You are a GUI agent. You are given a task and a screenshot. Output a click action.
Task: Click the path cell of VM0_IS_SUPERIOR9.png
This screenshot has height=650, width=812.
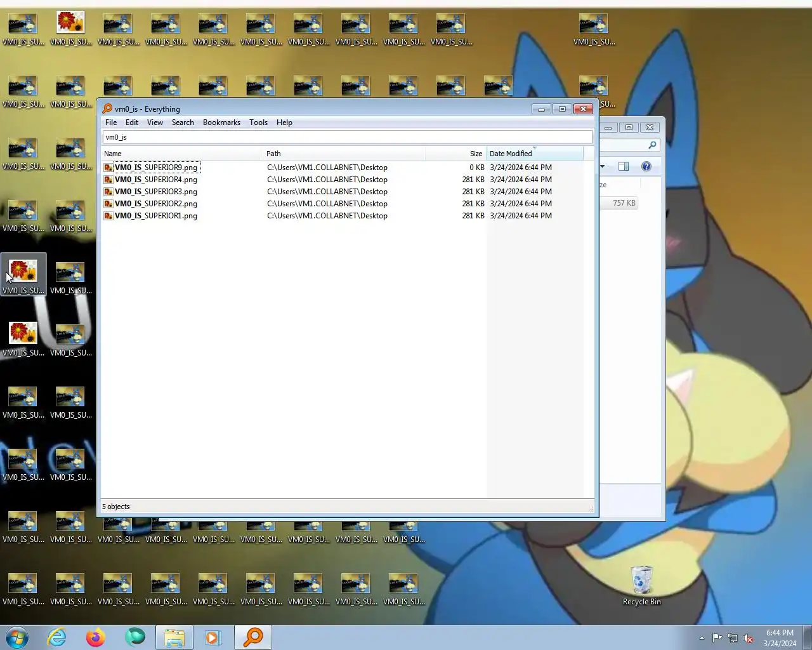pos(327,168)
